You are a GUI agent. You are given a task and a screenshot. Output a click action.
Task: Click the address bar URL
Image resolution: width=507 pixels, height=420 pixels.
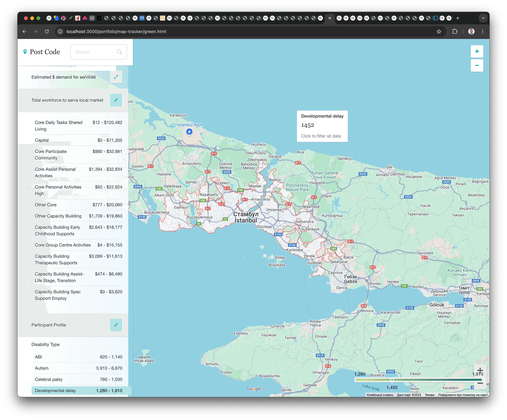pyautogui.click(x=116, y=32)
